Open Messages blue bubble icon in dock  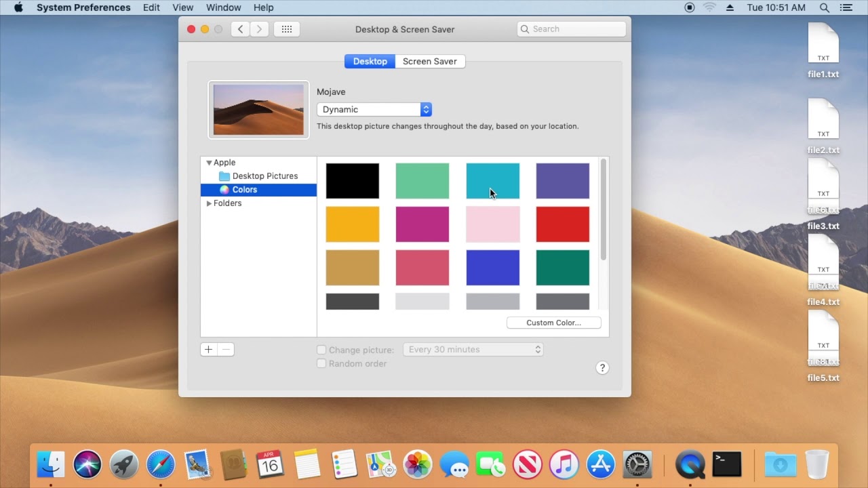click(x=454, y=464)
